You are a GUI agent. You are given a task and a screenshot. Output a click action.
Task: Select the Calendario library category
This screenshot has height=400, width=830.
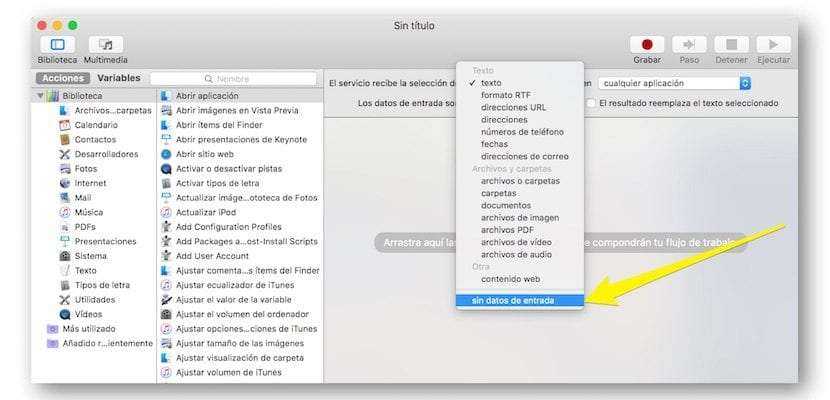pyautogui.click(x=95, y=125)
